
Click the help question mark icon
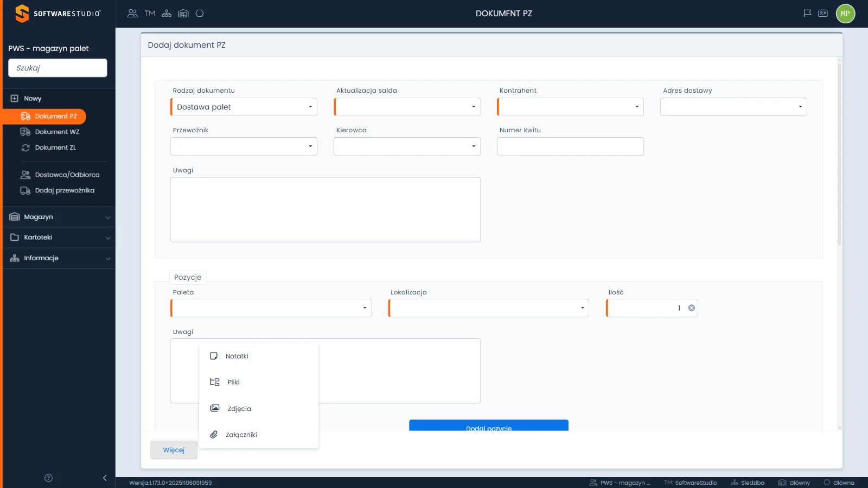[x=48, y=478]
